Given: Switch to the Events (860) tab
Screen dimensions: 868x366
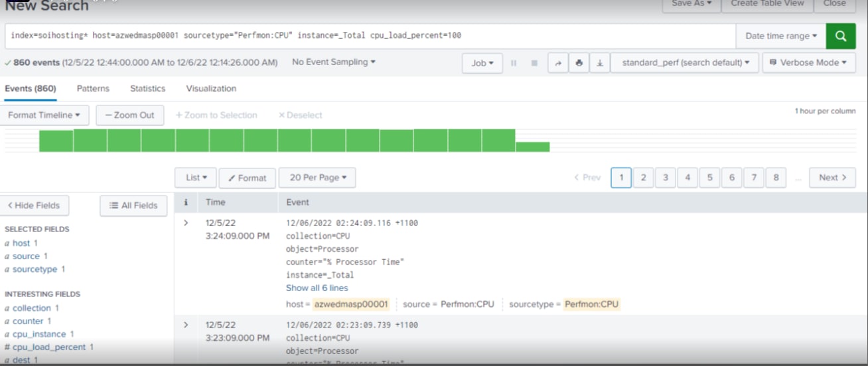Looking at the screenshot, I should (x=31, y=88).
